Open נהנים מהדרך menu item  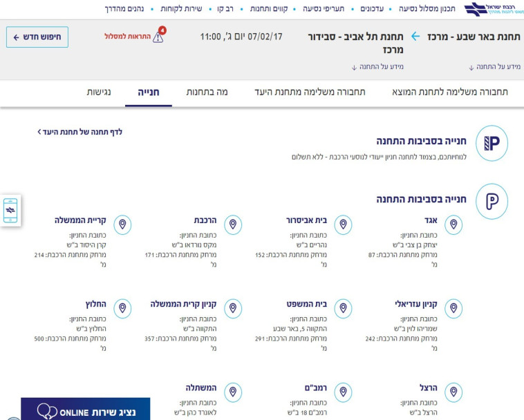[x=124, y=9]
